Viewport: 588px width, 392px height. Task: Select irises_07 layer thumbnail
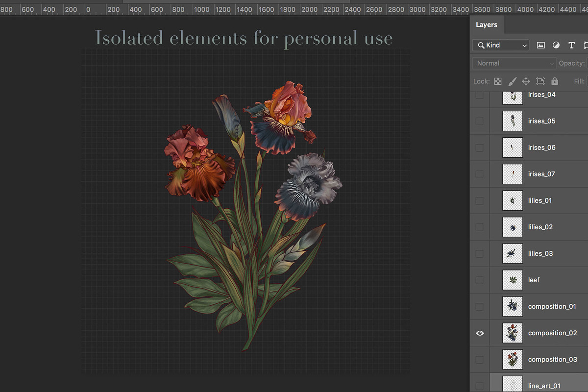[513, 174]
